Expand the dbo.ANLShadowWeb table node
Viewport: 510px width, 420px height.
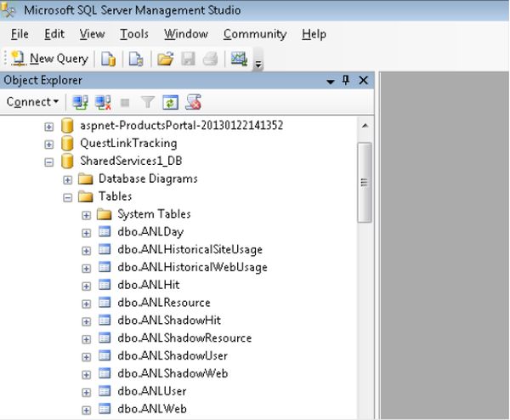click(x=86, y=375)
